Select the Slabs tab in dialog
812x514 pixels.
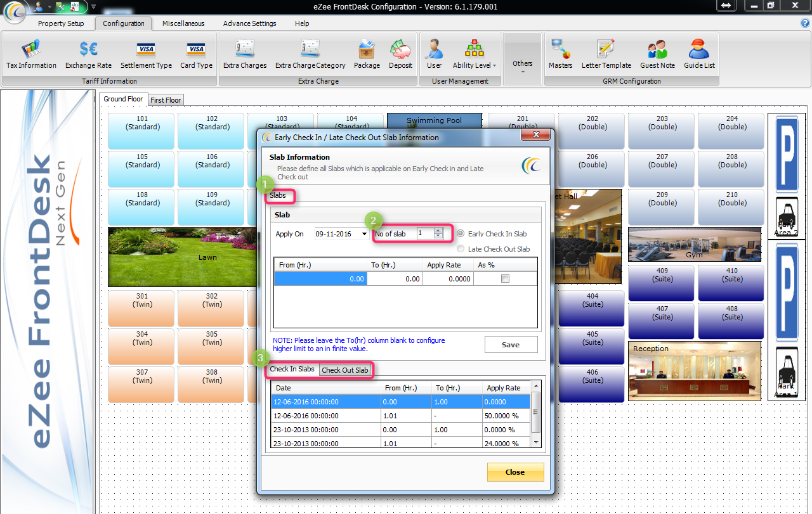click(x=278, y=195)
